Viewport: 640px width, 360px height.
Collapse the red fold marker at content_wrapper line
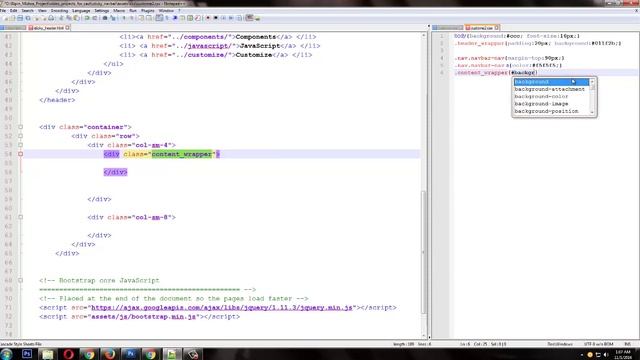pos(20,154)
